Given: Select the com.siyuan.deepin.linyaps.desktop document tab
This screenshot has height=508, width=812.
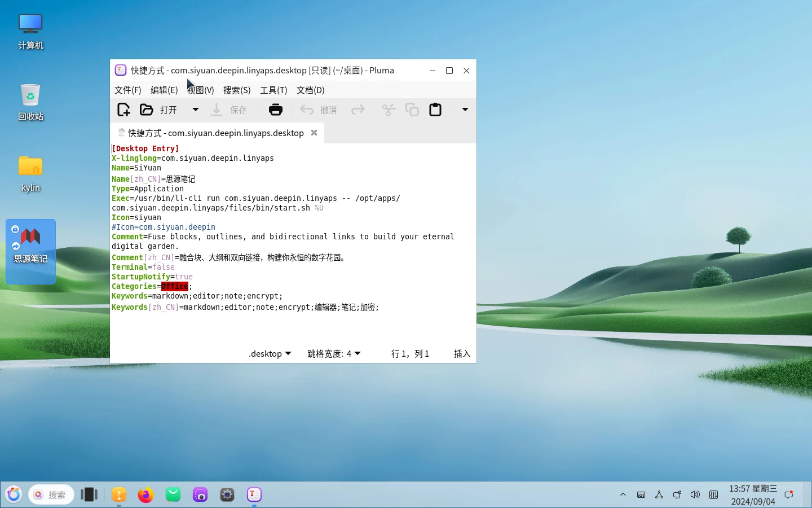Looking at the screenshot, I should point(216,133).
